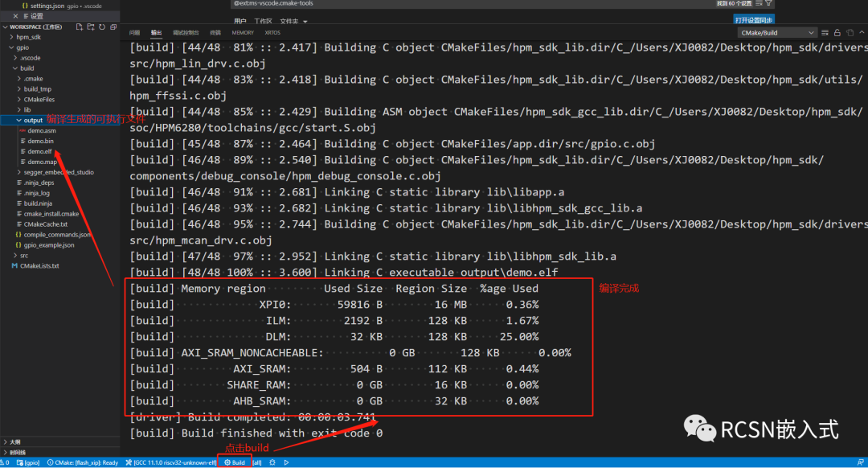The image size is (868, 468).
Task: Select the 工作区 settings scope tab
Action: (263, 21)
